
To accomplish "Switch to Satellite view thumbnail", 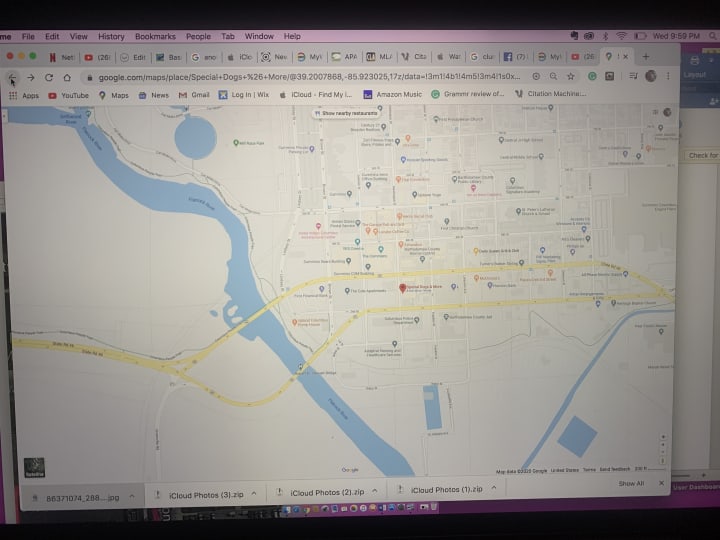I will coord(34,467).
